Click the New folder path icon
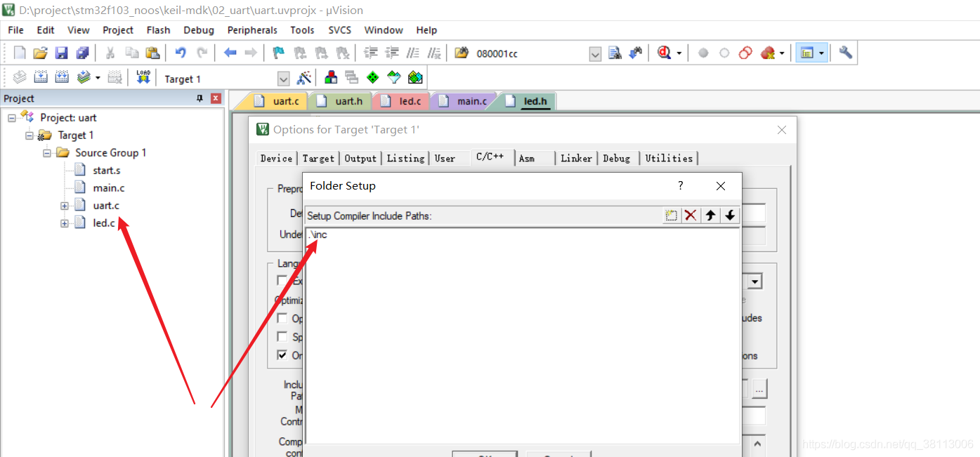The width and height of the screenshot is (980, 457). tap(672, 216)
